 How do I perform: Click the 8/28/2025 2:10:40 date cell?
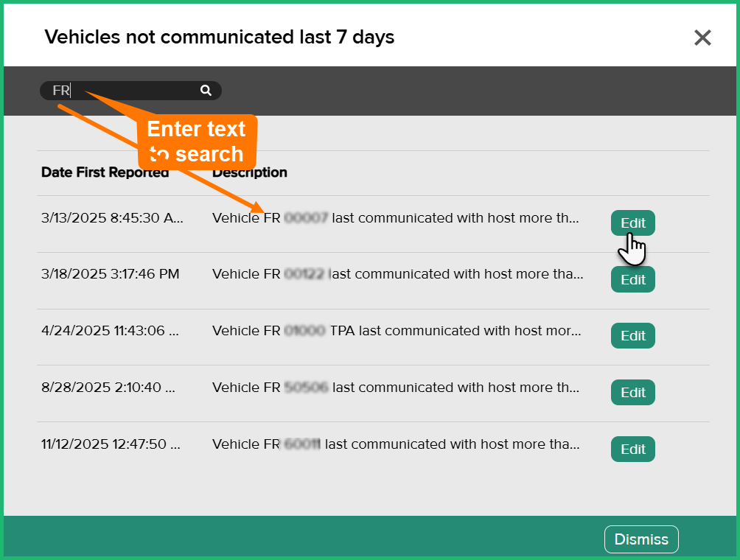click(x=108, y=388)
